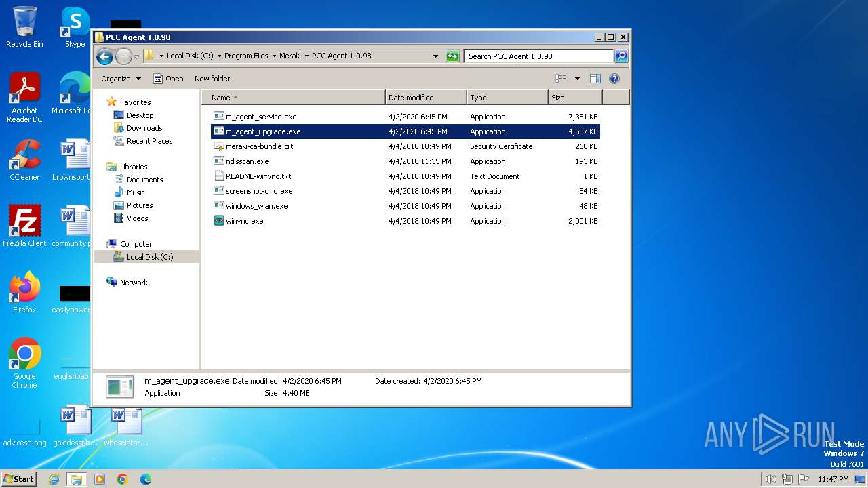Click Security Certificate type cell
The height and width of the screenshot is (488, 868).
coord(501,146)
